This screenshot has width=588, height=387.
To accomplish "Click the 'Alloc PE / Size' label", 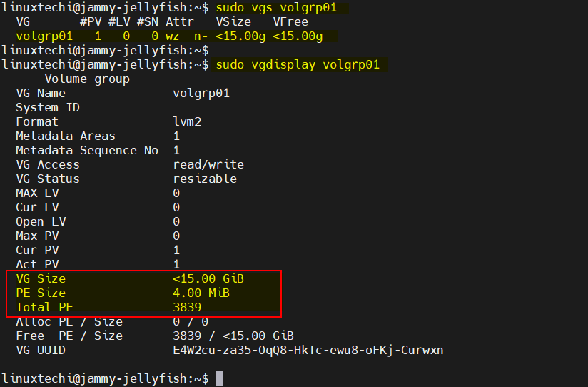I will click(69, 321).
